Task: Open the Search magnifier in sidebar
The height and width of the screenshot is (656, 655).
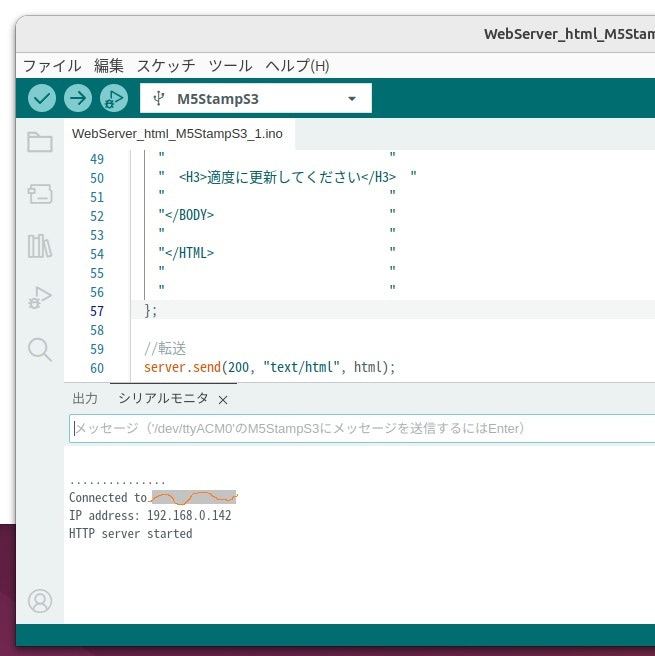Action: [40, 350]
